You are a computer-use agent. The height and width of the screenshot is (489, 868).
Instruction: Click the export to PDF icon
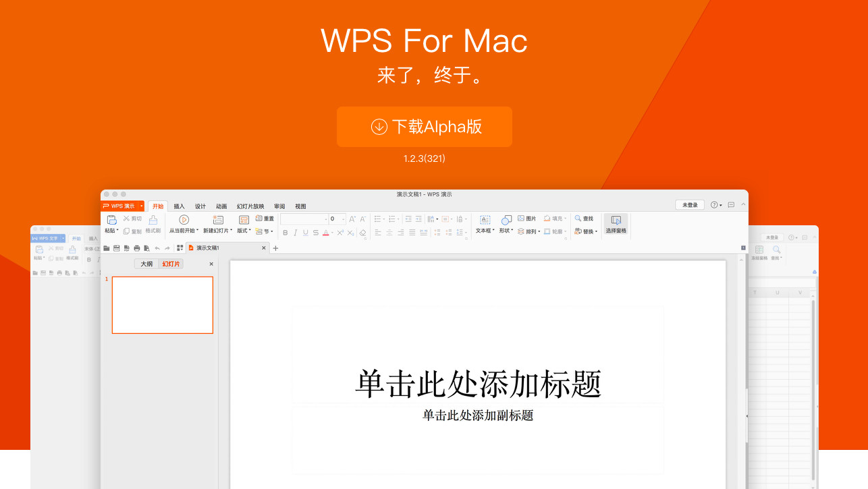pyautogui.click(x=126, y=248)
